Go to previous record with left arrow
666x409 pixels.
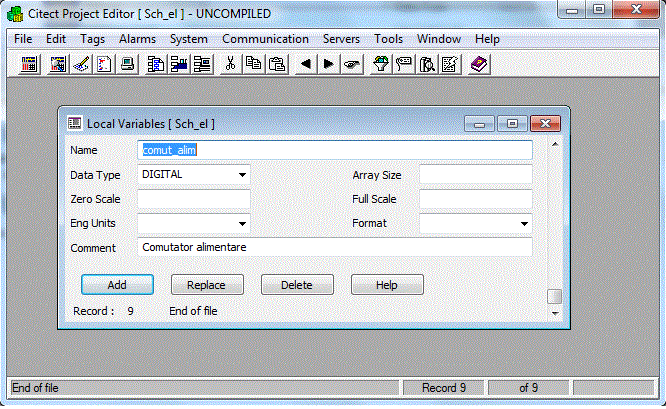(305, 64)
